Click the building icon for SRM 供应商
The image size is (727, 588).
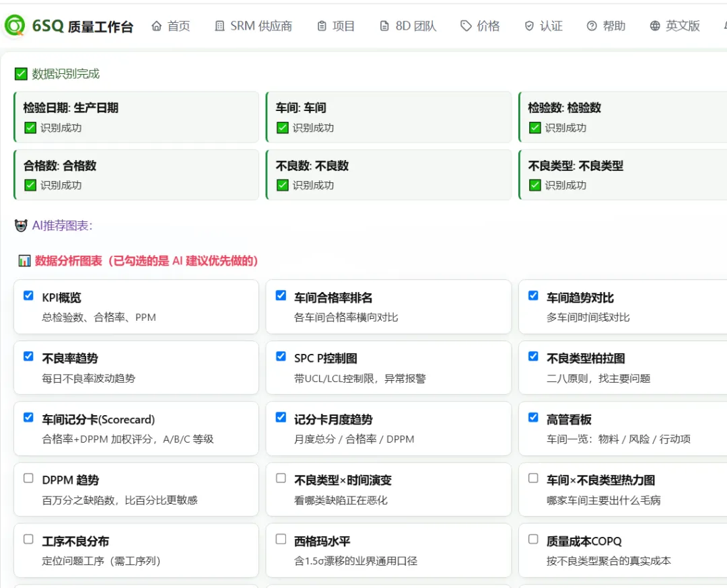[x=219, y=26]
